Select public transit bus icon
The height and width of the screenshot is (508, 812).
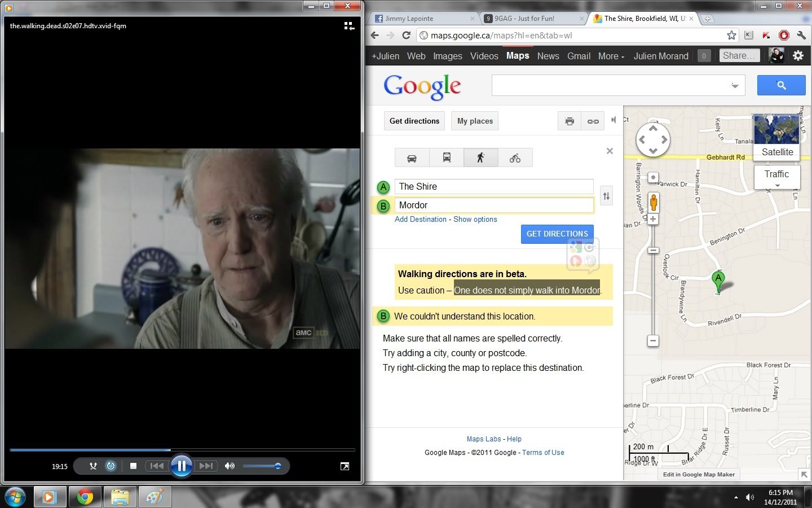tap(447, 158)
